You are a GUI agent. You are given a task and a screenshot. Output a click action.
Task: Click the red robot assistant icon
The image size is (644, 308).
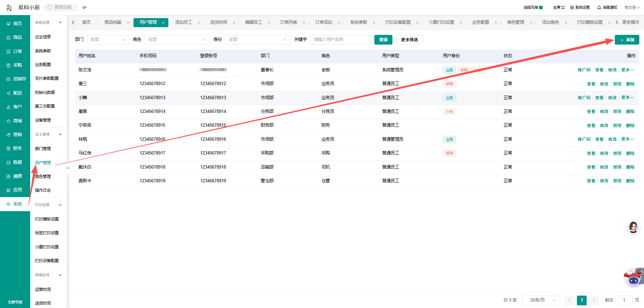click(x=633, y=278)
